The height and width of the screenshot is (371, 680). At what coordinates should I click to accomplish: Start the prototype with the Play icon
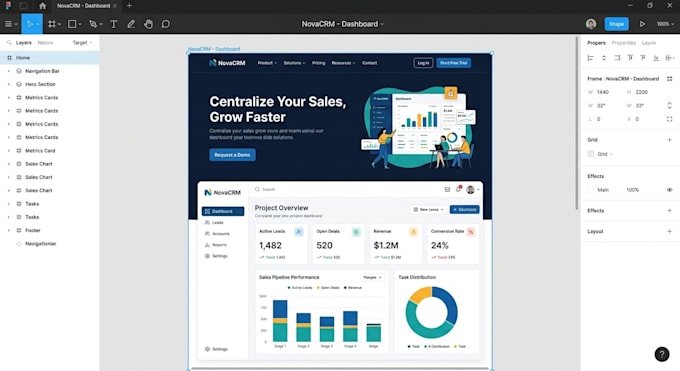pos(642,24)
